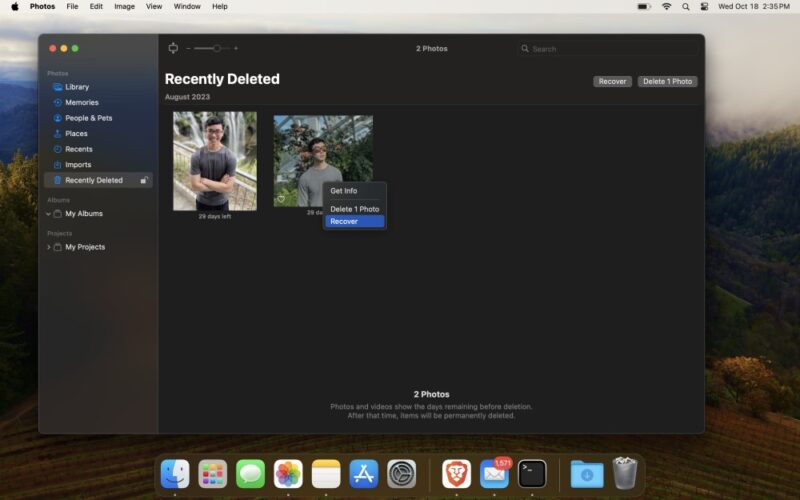Open the Trash in the Dock
Screen dimensions: 800x500
point(624,473)
